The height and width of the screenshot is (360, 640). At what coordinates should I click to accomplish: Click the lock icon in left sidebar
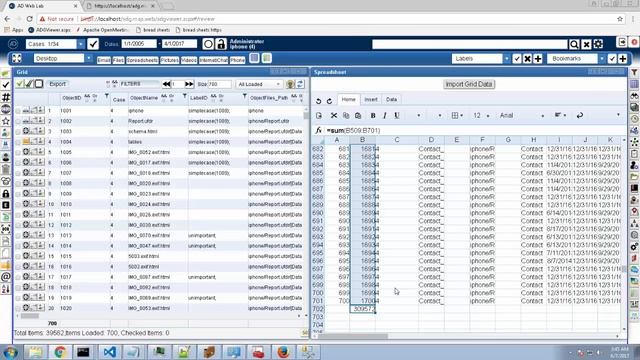point(6,193)
